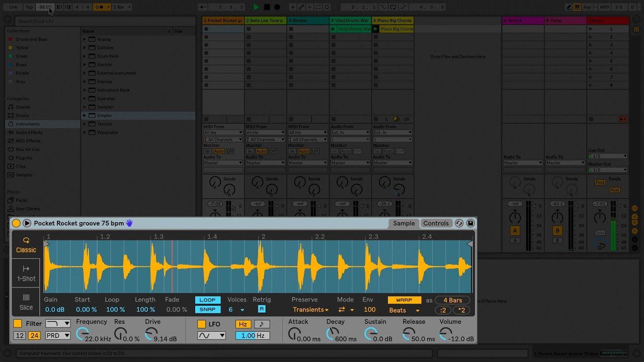
Task: Click the Link button
Action: pyautogui.click(x=13, y=7)
